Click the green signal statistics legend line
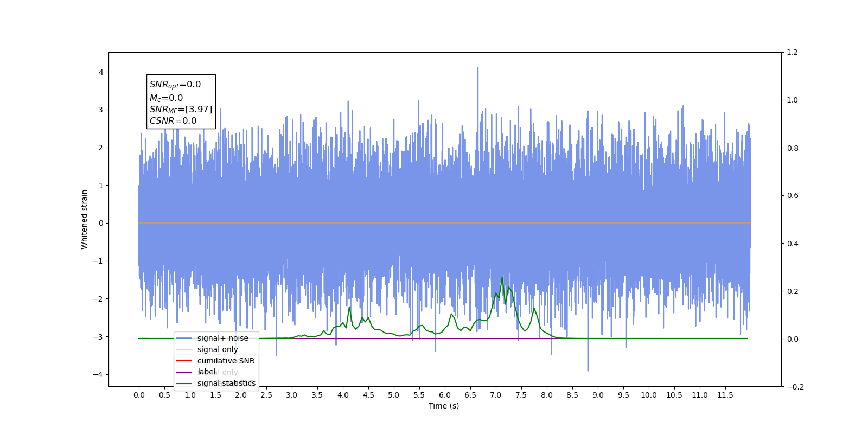The width and height of the screenshot is (868, 434). click(184, 383)
